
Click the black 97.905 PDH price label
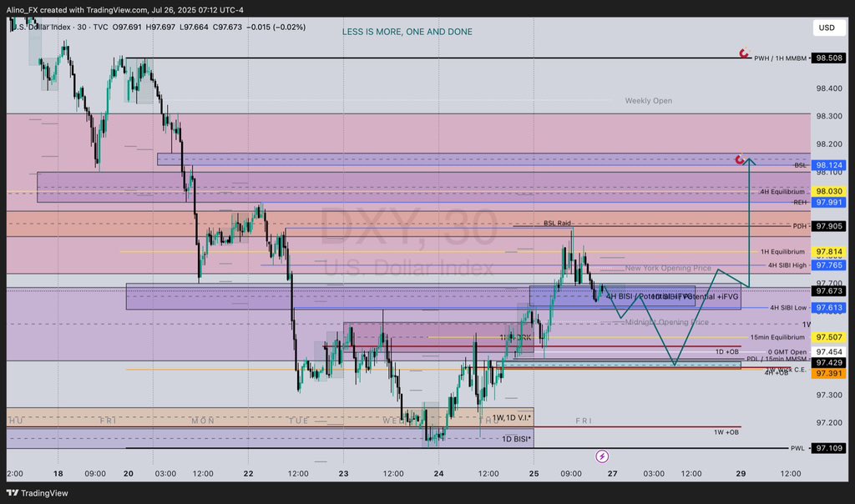pyautogui.click(x=829, y=226)
